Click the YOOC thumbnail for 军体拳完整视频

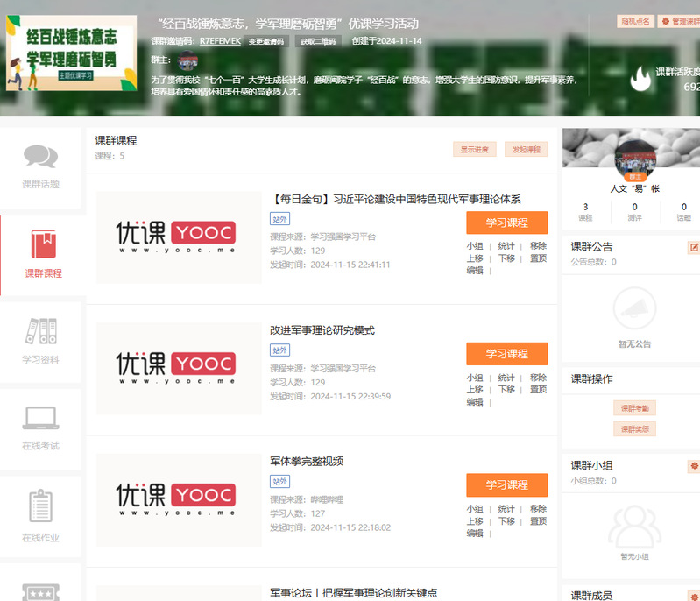[179, 500]
